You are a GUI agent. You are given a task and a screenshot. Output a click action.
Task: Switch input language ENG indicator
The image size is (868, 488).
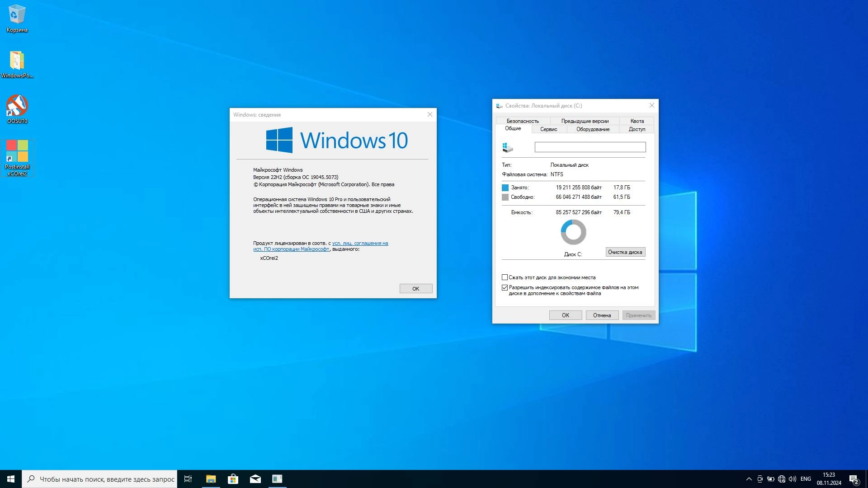click(806, 479)
